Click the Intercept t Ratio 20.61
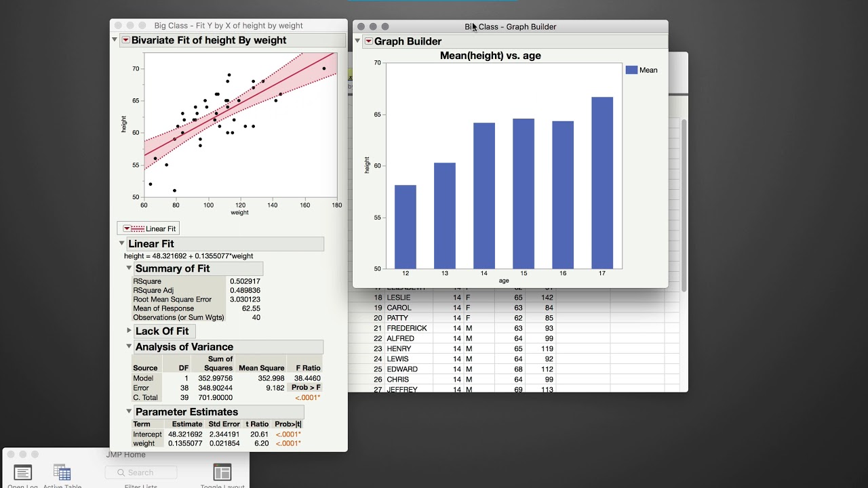 (260, 434)
